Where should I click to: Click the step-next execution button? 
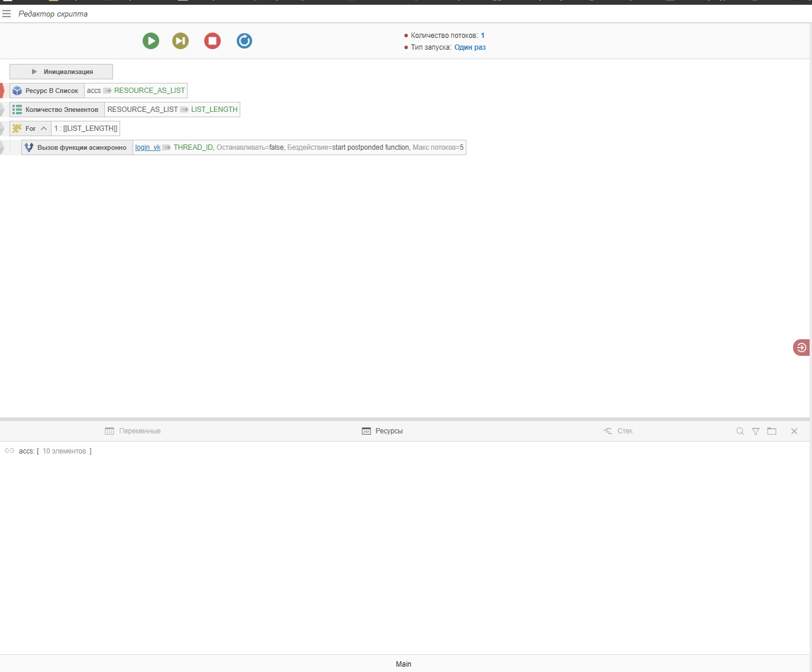pos(181,41)
